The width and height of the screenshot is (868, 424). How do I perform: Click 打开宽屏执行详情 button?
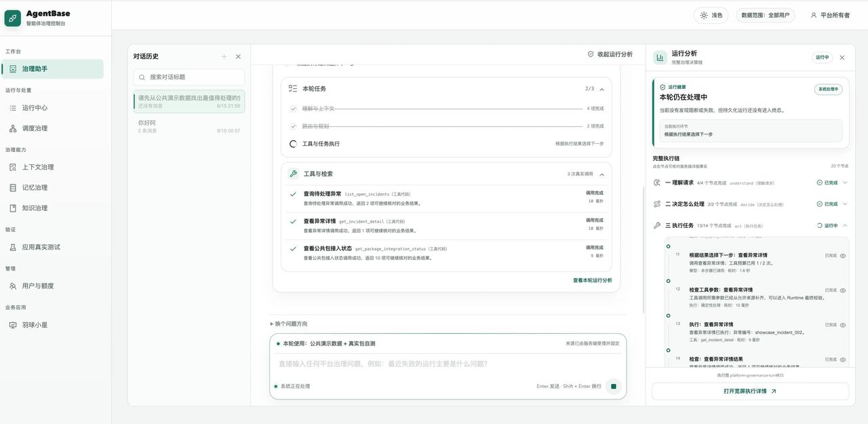coord(750,391)
